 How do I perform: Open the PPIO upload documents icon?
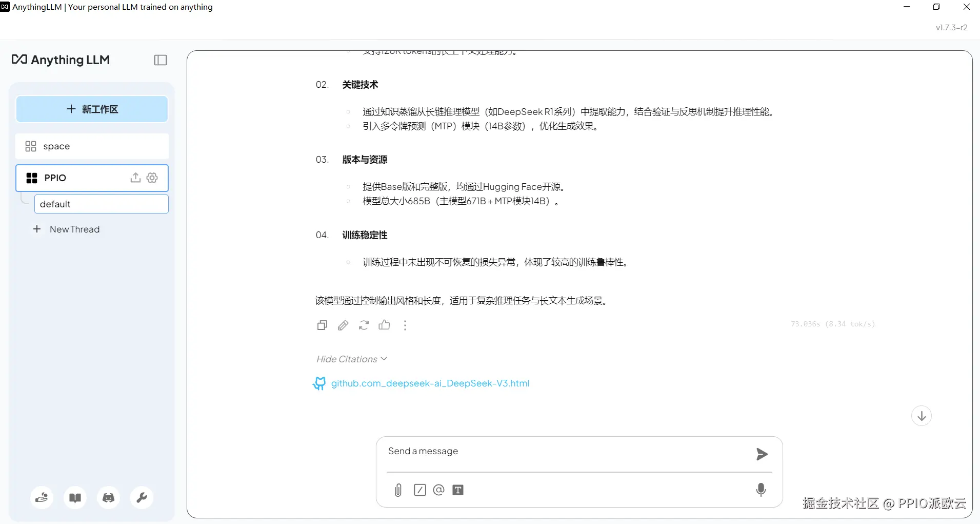[x=135, y=178]
